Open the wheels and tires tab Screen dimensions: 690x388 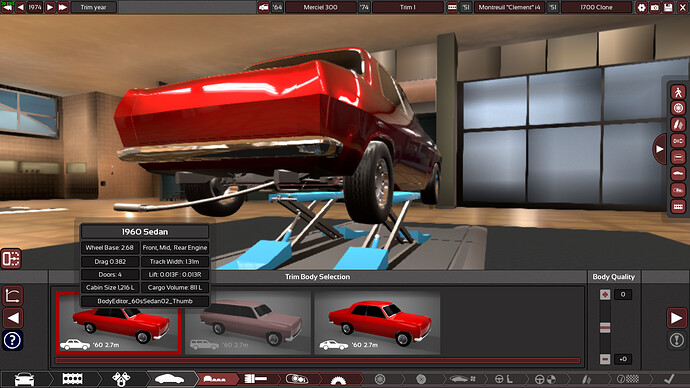pos(380,379)
